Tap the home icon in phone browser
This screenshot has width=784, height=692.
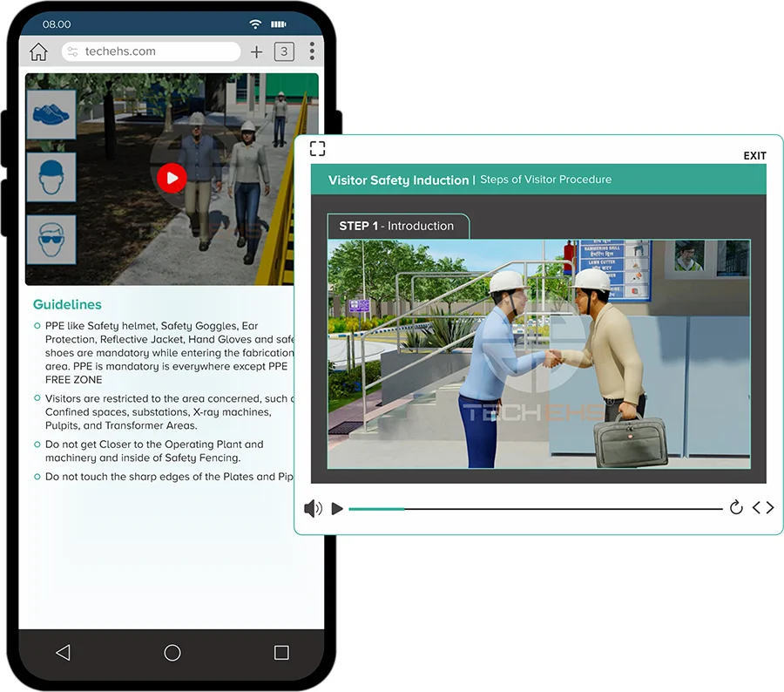coord(38,51)
